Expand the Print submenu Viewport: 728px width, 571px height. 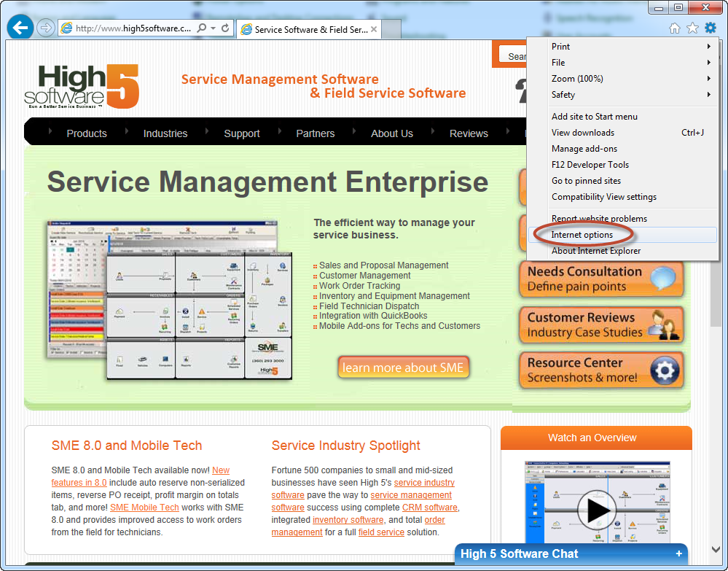coord(623,47)
